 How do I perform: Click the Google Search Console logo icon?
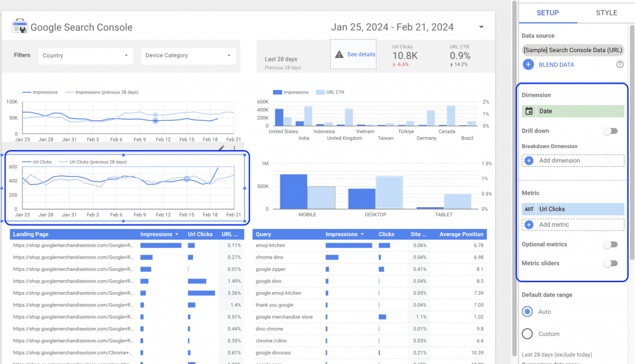click(19, 26)
